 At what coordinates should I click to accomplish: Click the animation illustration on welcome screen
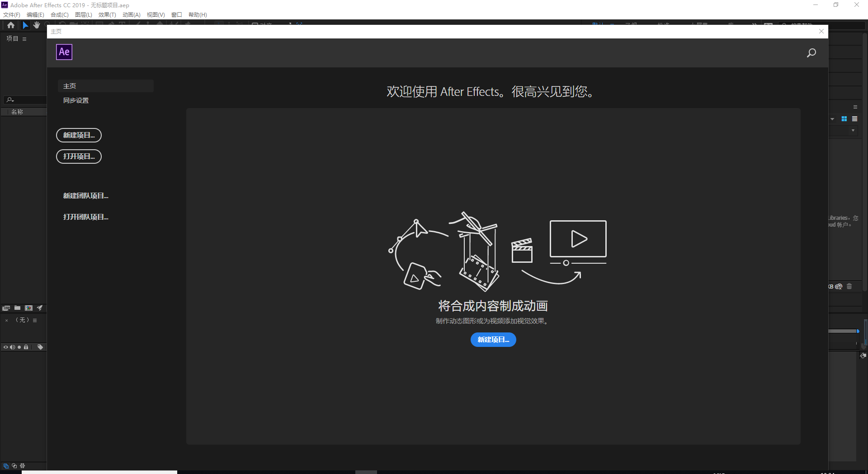click(x=497, y=251)
